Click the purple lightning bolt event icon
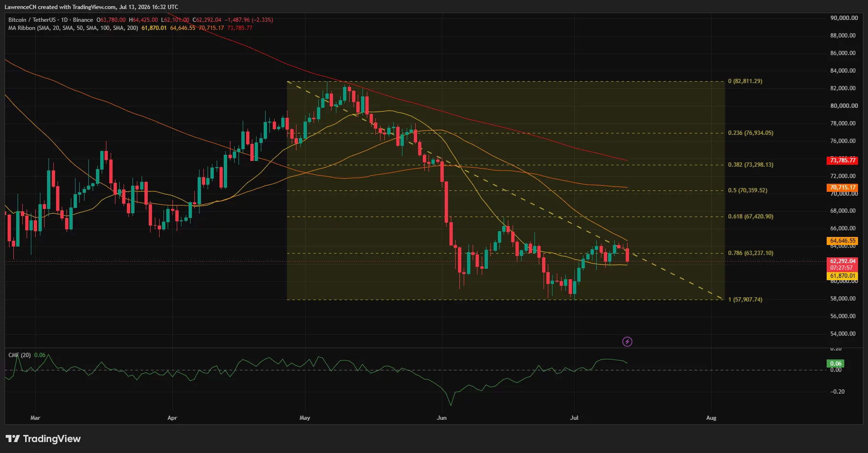The width and height of the screenshot is (868, 453). point(627,341)
